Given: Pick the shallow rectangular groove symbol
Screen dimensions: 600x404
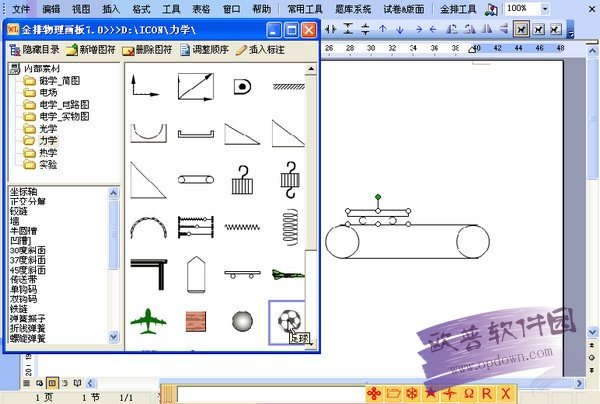Looking at the screenshot, I should [196, 134].
